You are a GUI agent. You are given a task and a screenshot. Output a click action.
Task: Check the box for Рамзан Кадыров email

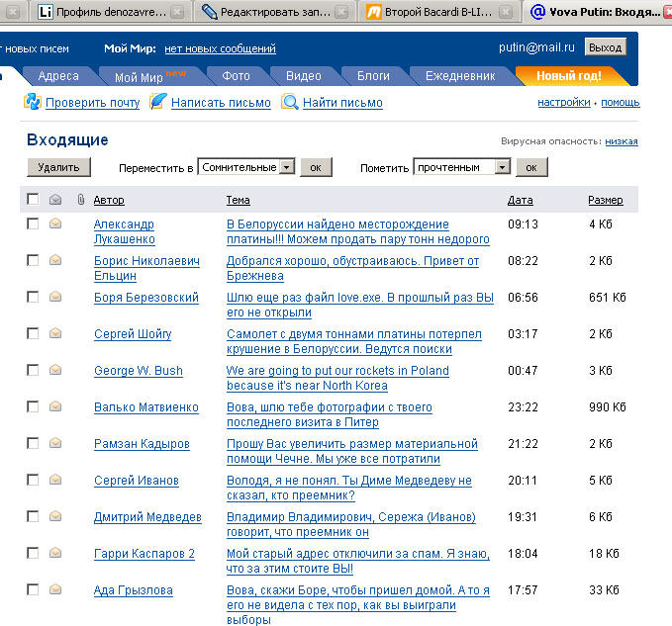click(33, 443)
